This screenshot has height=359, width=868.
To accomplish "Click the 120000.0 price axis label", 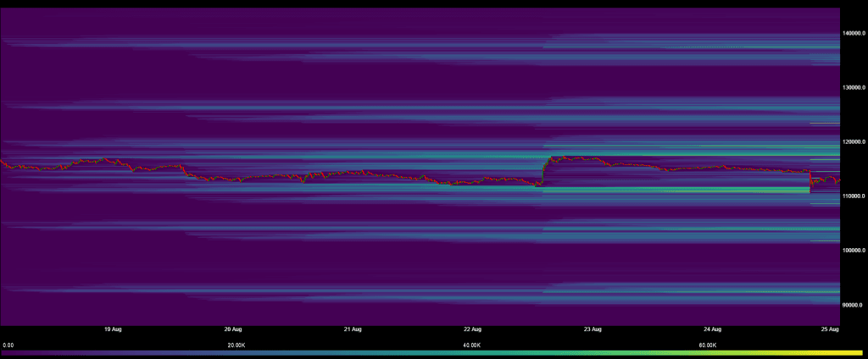I will (x=854, y=141).
